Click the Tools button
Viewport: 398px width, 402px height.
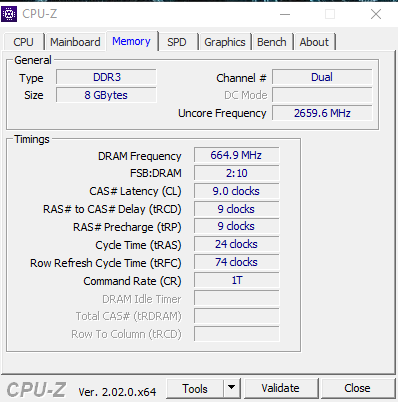pos(195,388)
